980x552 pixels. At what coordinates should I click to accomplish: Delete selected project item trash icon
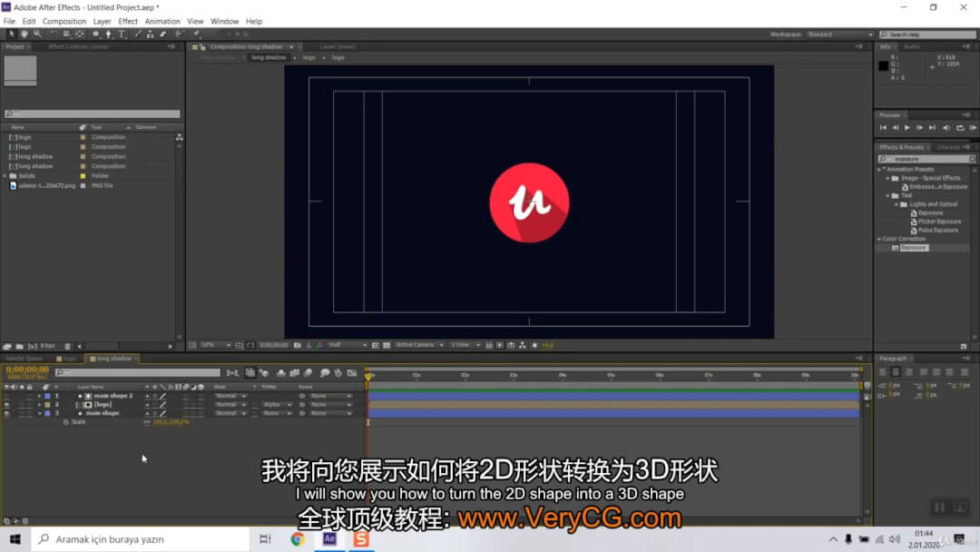click(x=67, y=346)
